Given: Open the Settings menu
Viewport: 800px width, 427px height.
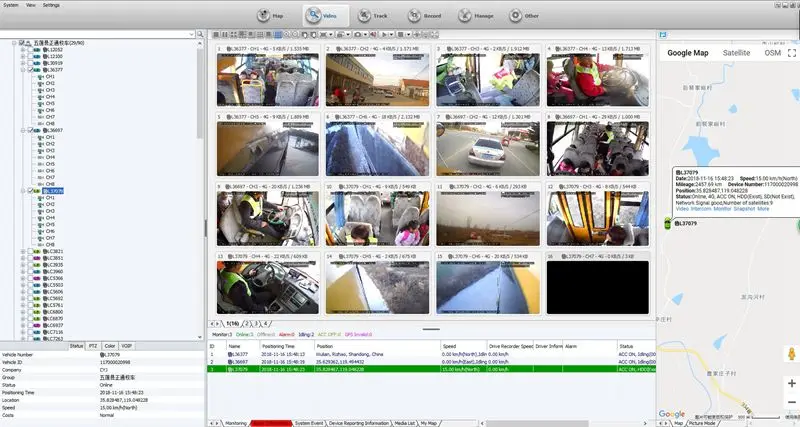Looking at the screenshot, I should point(51,5).
